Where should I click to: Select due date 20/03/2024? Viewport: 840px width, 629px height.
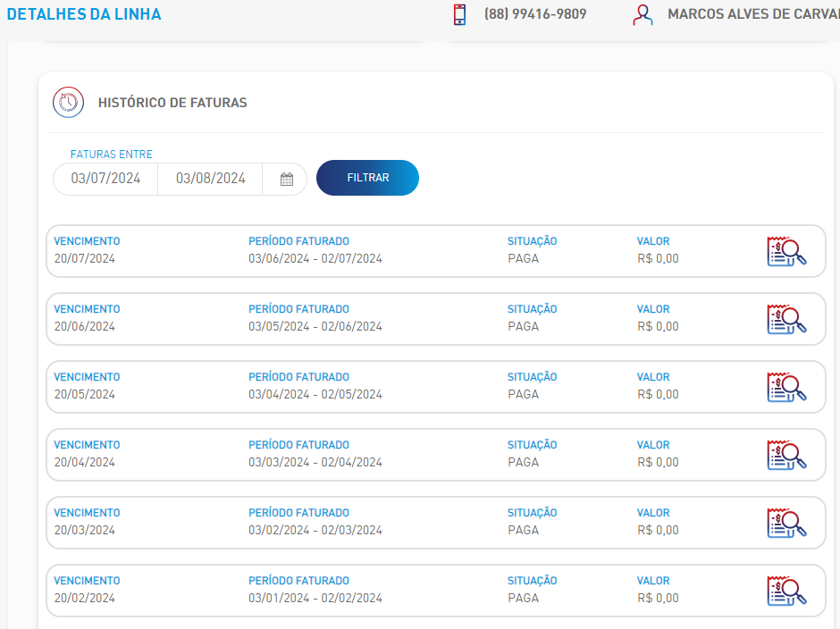[x=85, y=530]
